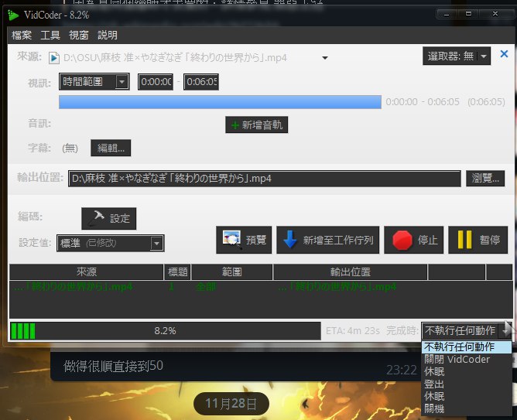The width and height of the screenshot is (517, 420).
Task: Click the 來源 queue column header
Action: (x=87, y=272)
